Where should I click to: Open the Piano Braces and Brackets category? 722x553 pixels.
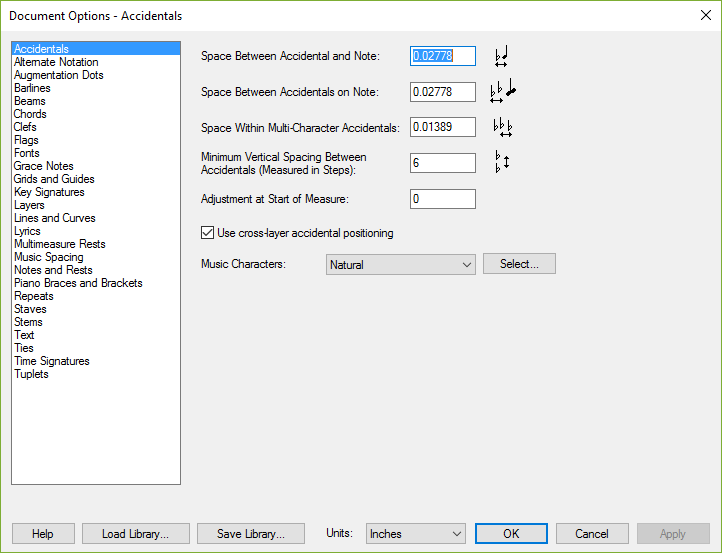click(78, 283)
